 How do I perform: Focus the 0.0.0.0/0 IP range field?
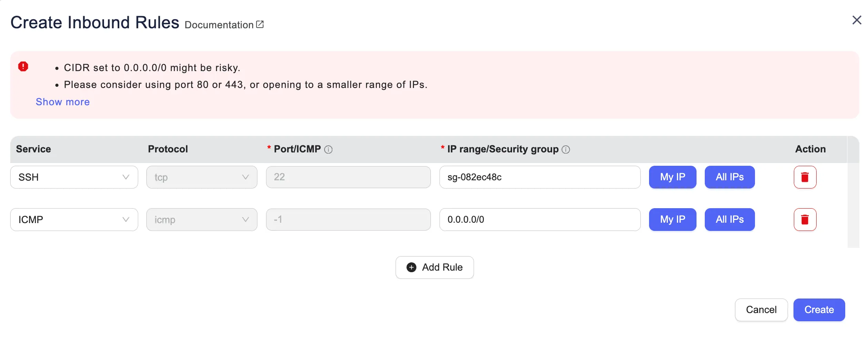pos(540,220)
